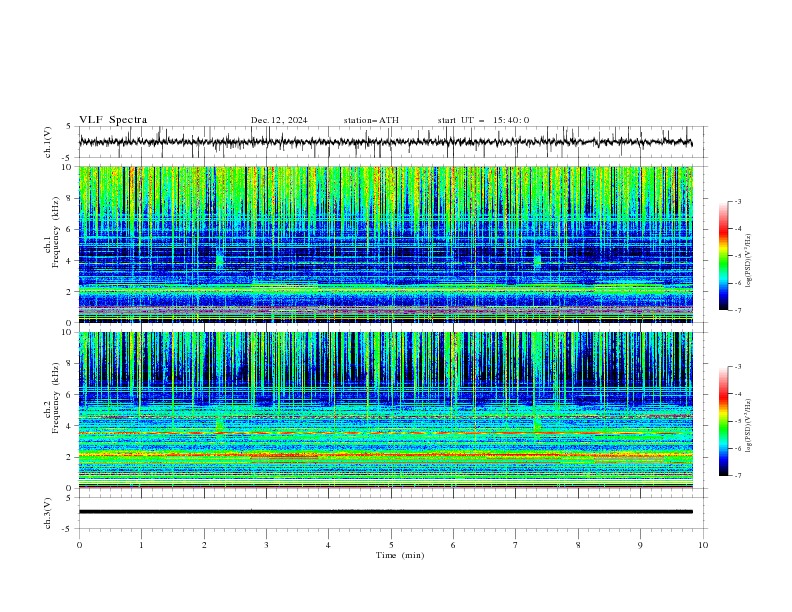Click time axis tick label "8"
Viewport: 792px width, 612px height.
(x=578, y=545)
